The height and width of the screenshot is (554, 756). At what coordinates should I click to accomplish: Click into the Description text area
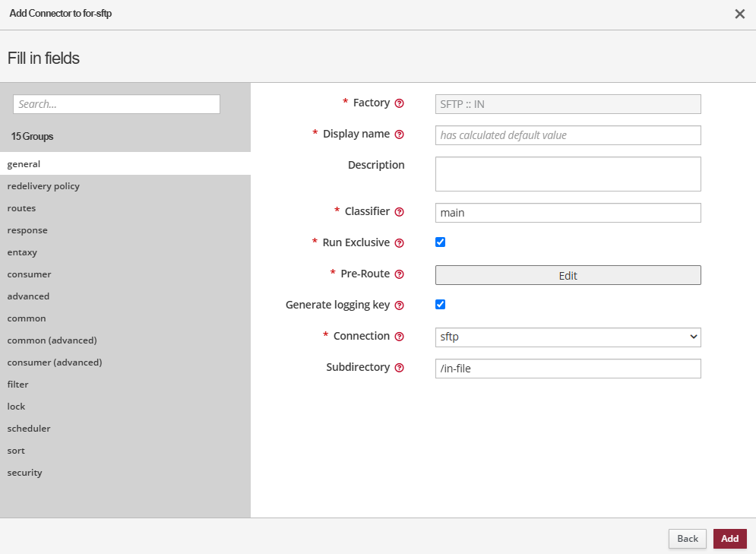coord(568,174)
